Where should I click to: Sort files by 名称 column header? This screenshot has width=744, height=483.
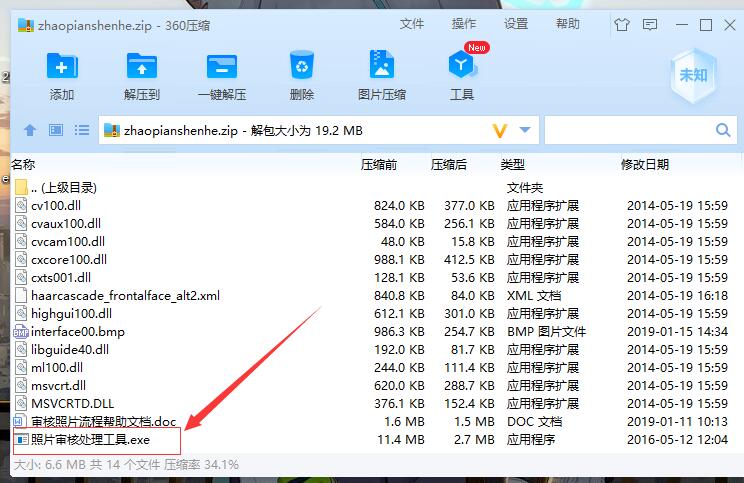[x=24, y=164]
